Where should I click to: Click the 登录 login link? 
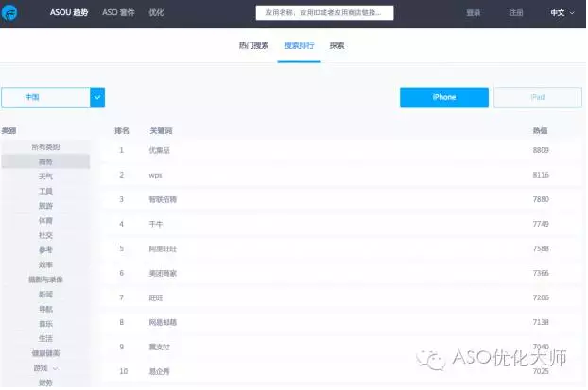pyautogui.click(x=474, y=13)
